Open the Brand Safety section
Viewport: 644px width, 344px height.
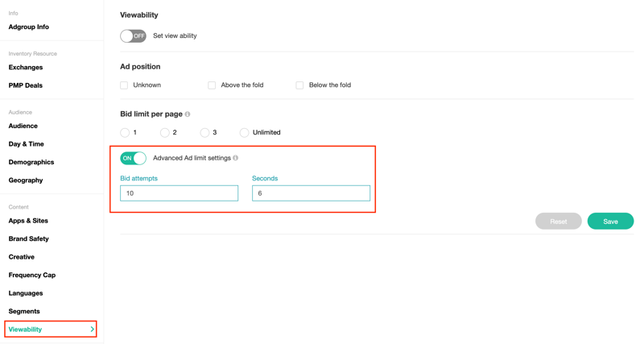pos(29,239)
